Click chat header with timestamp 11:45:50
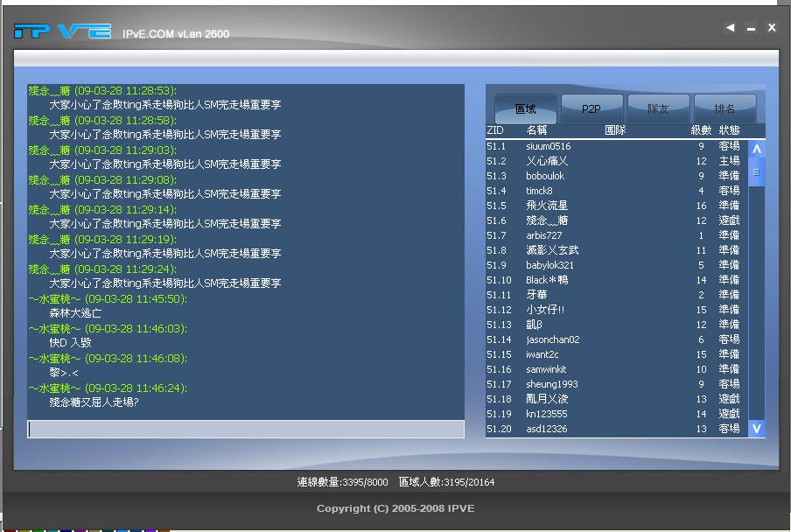The image size is (791, 532). 108,299
